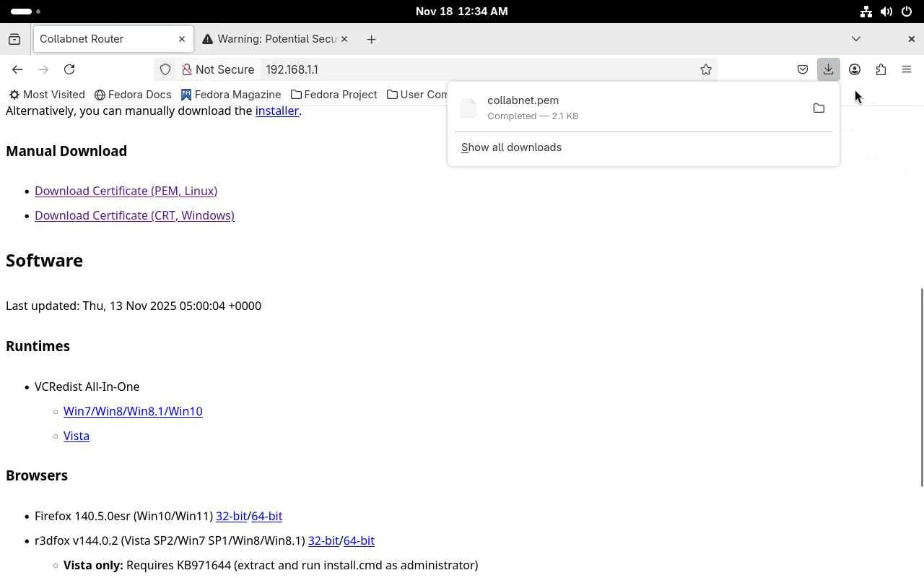Open the Extensions puzzle icon
924x578 pixels.
pos(881,69)
